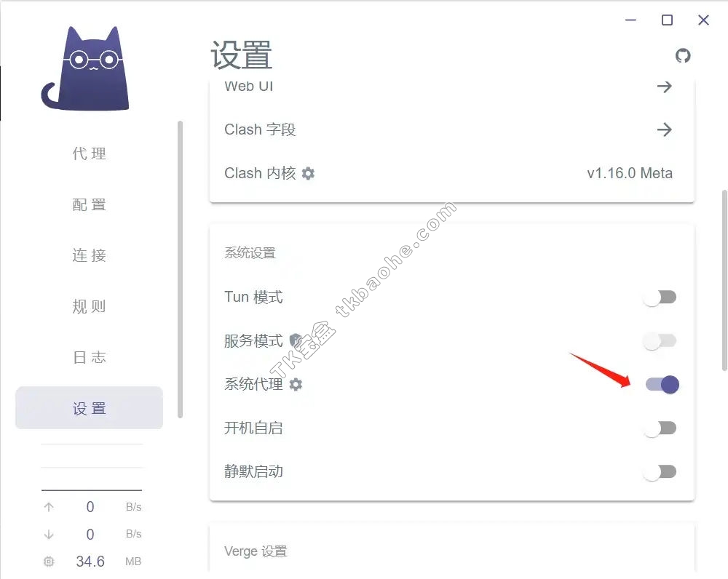Open the v1.16.0 Meta core version selector

click(630, 174)
